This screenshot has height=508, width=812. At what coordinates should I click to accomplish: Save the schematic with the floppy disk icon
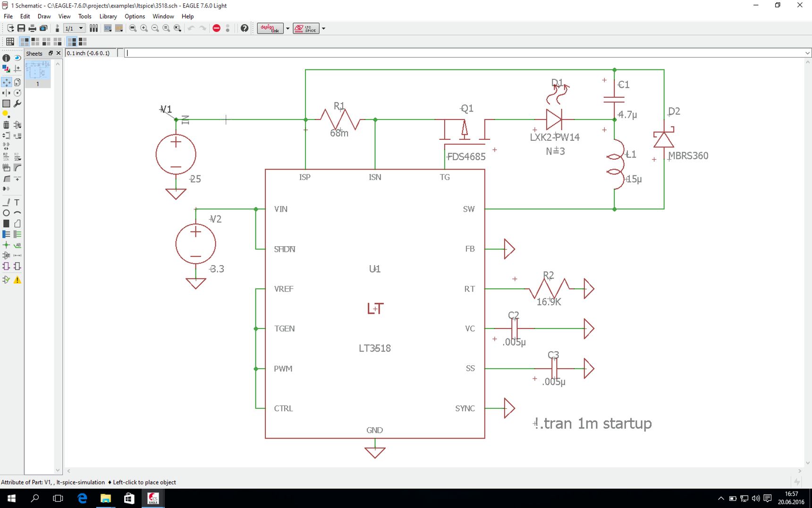[x=21, y=28]
